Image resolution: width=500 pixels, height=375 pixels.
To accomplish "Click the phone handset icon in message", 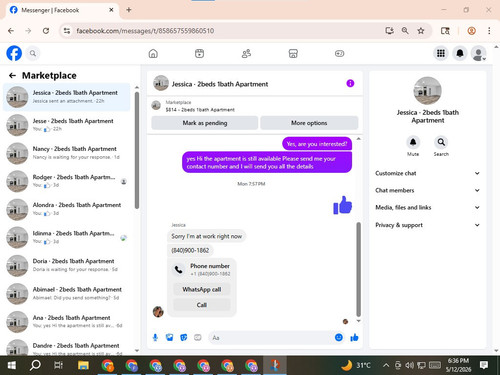I will point(179,270).
